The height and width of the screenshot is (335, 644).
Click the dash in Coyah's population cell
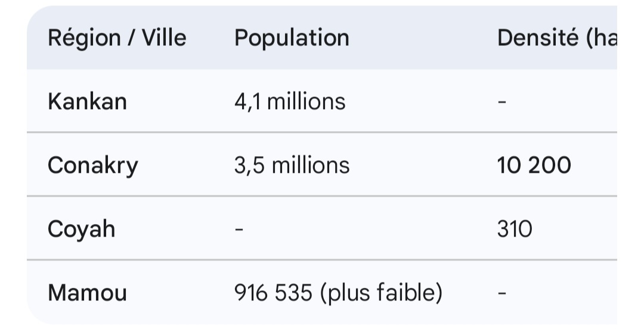point(239,229)
